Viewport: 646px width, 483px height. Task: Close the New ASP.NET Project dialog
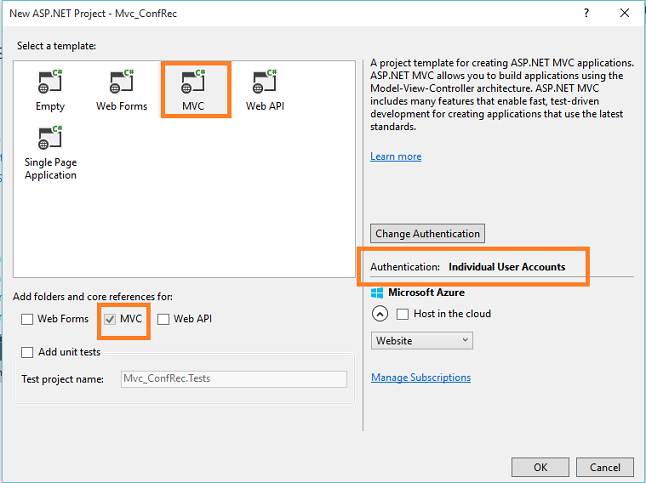pyautogui.click(x=625, y=13)
